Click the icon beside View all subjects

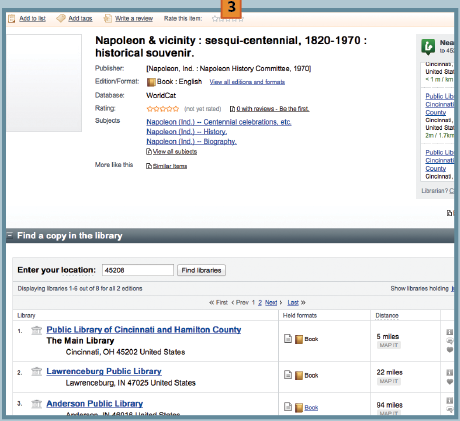tap(149, 152)
